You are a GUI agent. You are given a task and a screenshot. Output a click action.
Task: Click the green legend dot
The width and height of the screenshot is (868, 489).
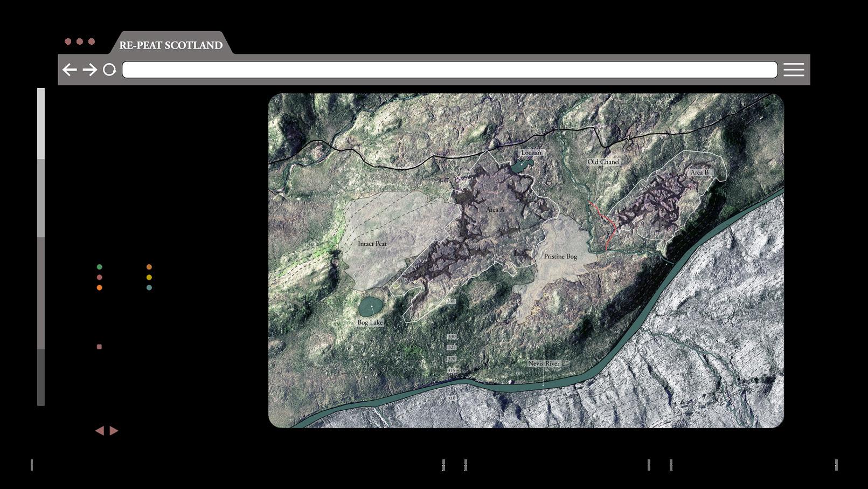pyautogui.click(x=99, y=267)
